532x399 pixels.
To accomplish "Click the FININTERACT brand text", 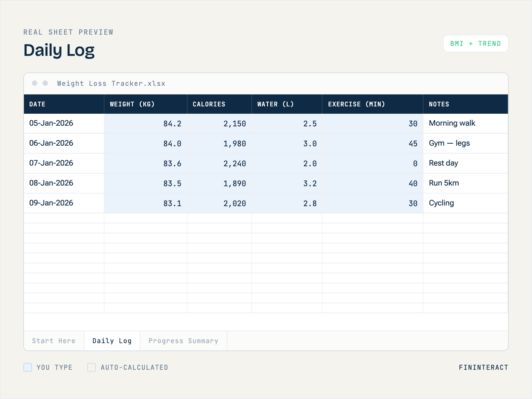I will click(x=483, y=367).
